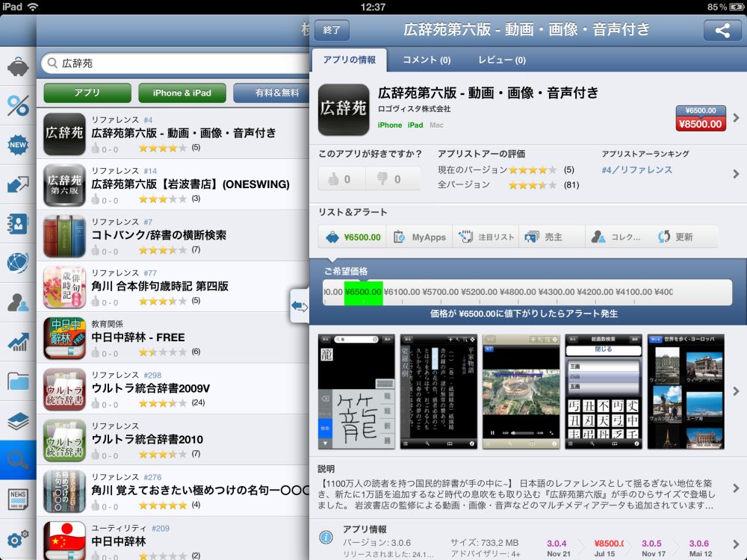Screen dimensions: 747x560
Task: Expand the ranking chevron beside #4/リファレンス
Action: (736, 174)
